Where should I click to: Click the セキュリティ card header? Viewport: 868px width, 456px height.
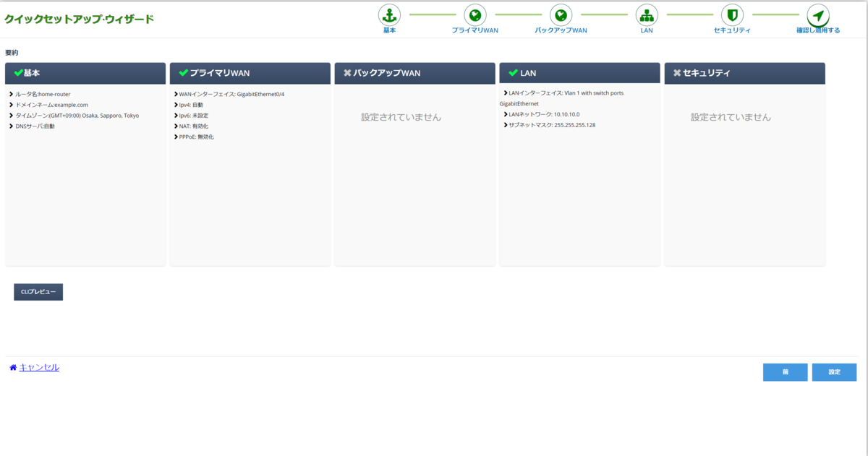(x=745, y=73)
